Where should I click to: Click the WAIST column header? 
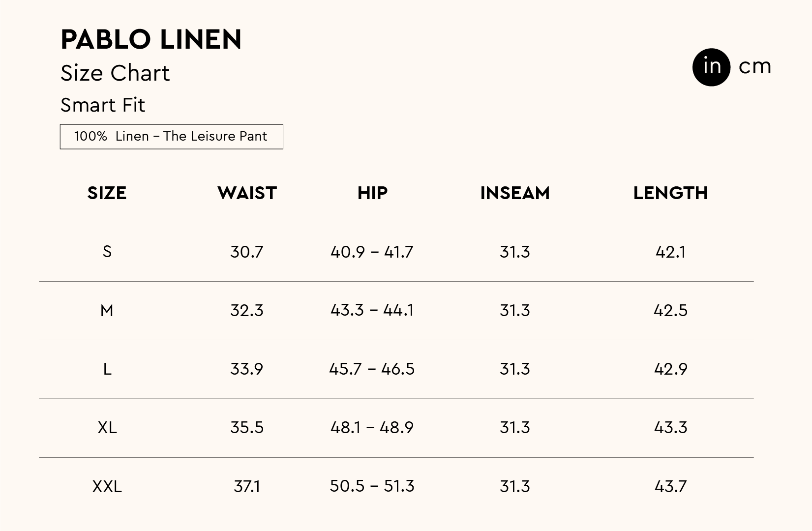tap(247, 193)
